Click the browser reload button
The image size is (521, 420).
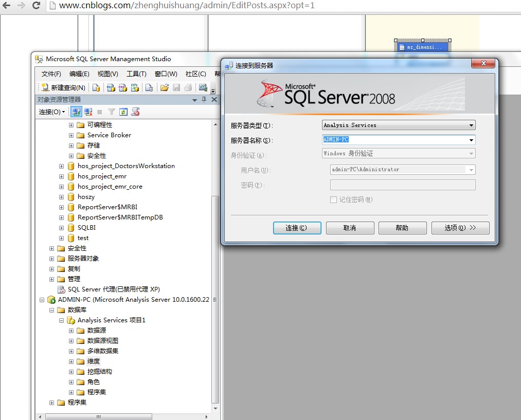(x=36, y=5)
